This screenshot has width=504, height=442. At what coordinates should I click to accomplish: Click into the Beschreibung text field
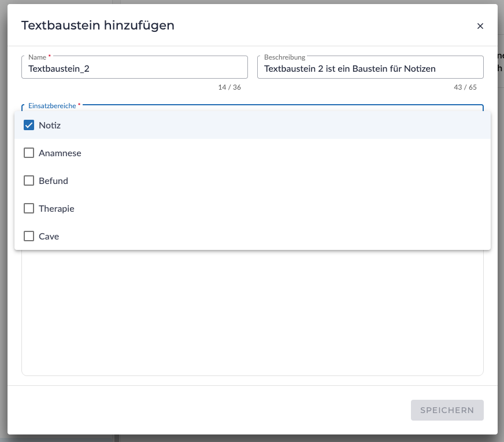coord(370,68)
